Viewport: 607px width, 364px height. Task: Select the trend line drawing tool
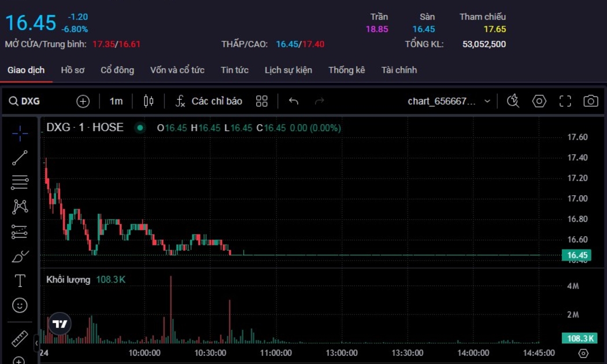coord(20,158)
